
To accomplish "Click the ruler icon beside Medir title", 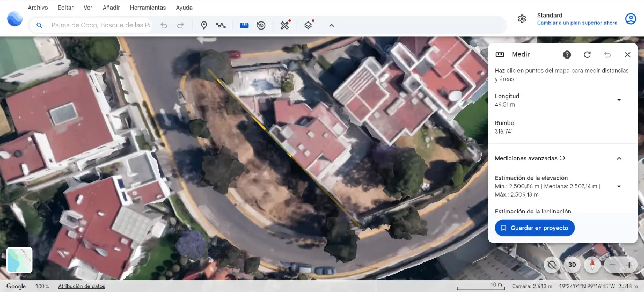I will 500,55.
